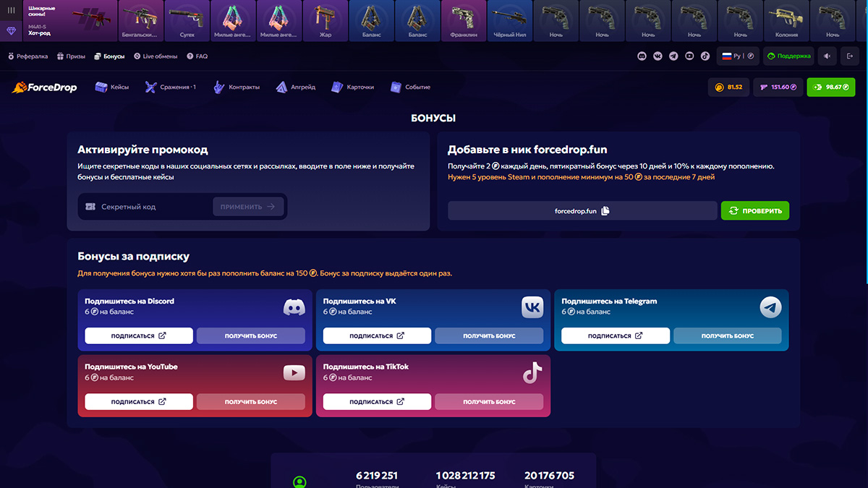Open the Рефералка menu item

pyautogui.click(x=28, y=56)
